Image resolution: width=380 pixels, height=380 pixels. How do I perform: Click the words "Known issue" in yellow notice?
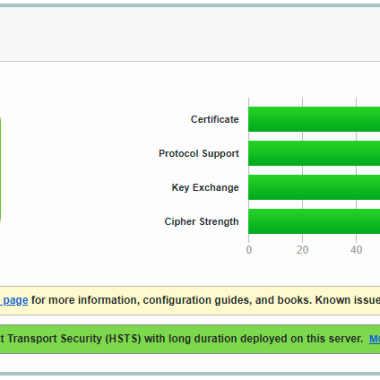(x=347, y=300)
